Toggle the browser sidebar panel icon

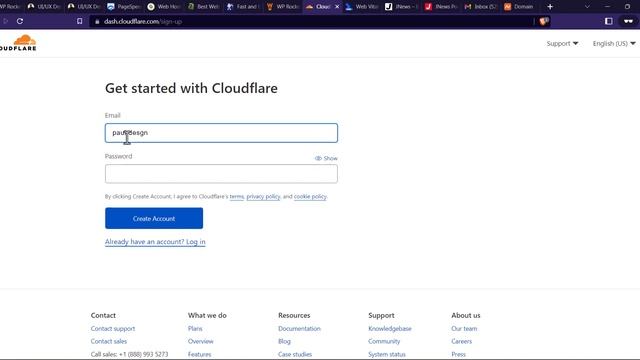pos(608,21)
